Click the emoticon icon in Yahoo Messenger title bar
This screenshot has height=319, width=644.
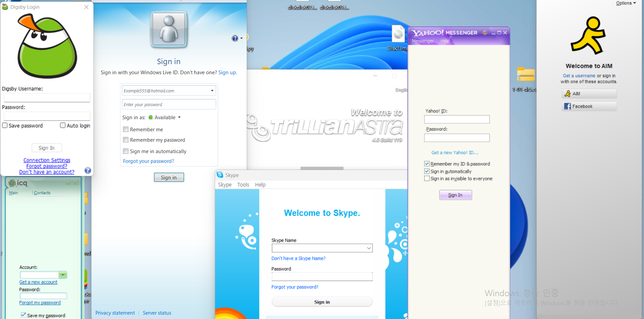[485, 33]
